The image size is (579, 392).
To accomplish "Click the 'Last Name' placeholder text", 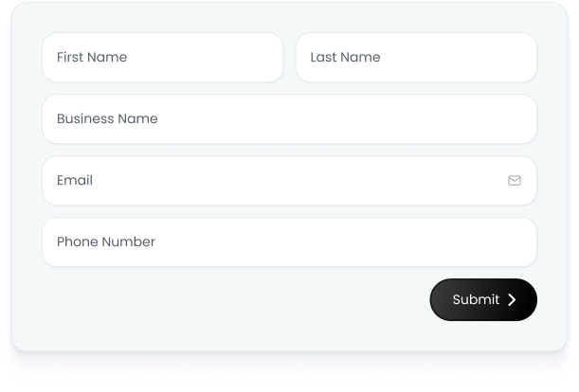I will [x=345, y=58].
